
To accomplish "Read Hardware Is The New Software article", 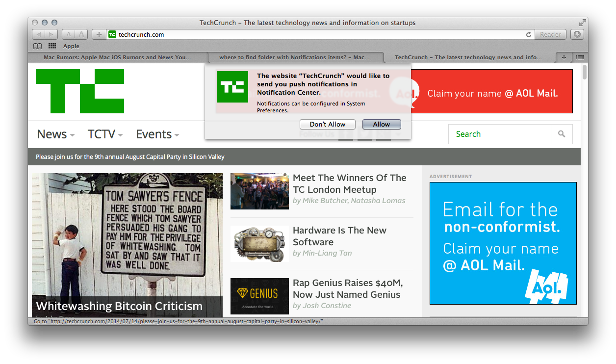I will point(339,236).
